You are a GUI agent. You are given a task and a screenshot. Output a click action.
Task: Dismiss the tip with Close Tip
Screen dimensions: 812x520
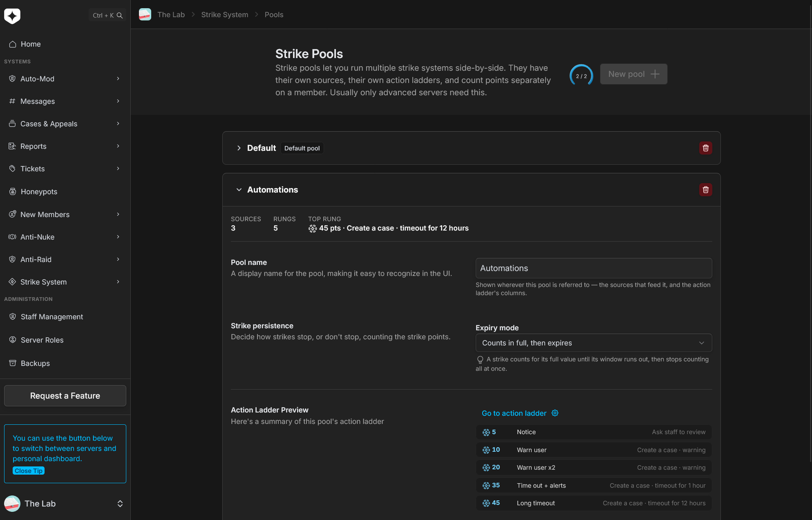tap(29, 471)
